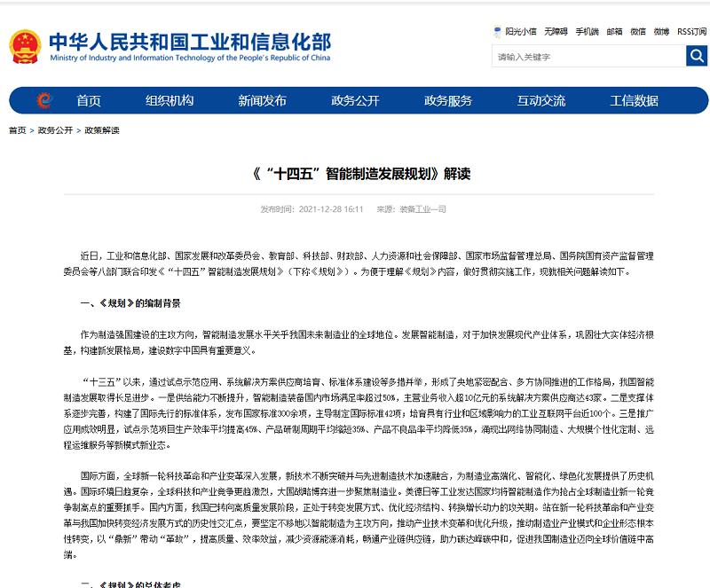Subscribe via RSS订阅 link
The image size is (710, 588).
coord(691,32)
